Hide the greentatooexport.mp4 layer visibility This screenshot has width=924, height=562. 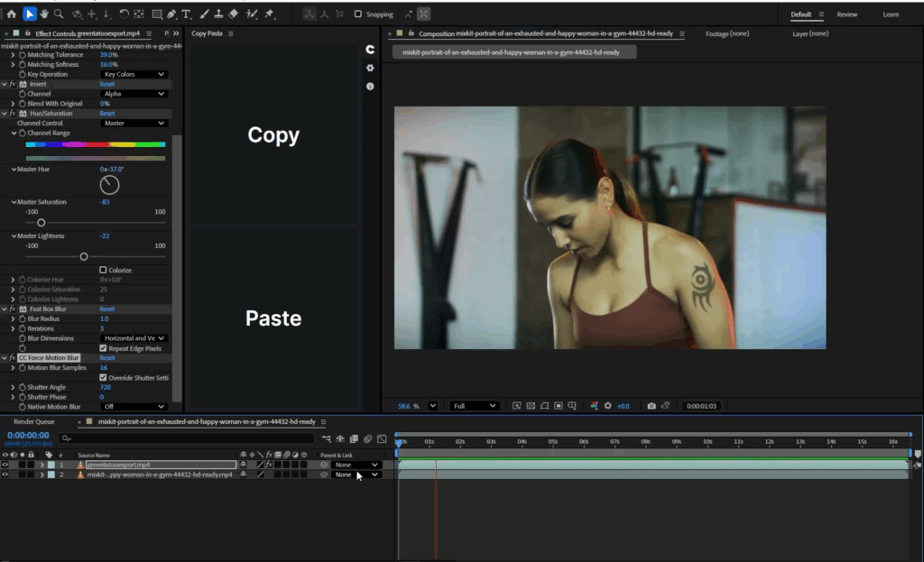(5, 465)
